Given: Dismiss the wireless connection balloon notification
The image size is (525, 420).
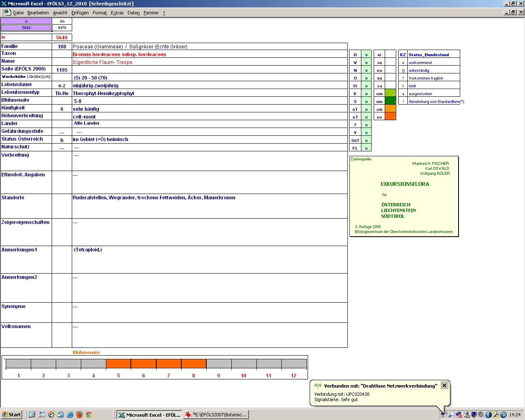Looking at the screenshot, I should coord(444,386).
